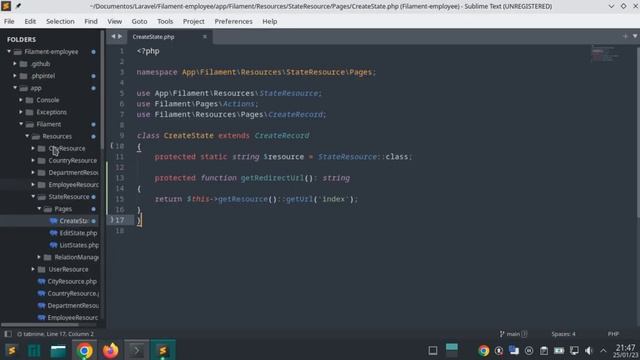The height and width of the screenshot is (360, 640).
Task: Open the volume control tray icon
Action: [x=588, y=351]
